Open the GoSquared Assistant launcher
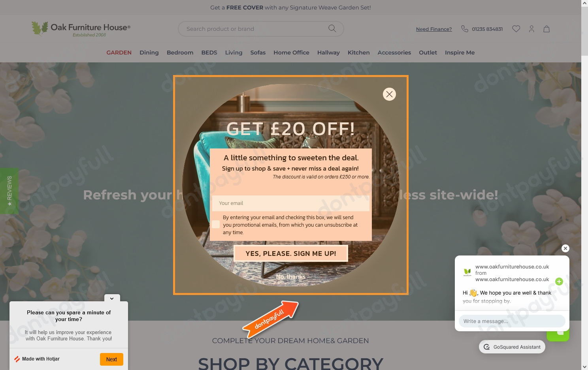Viewport: 588px width, 370px height. tap(512, 347)
